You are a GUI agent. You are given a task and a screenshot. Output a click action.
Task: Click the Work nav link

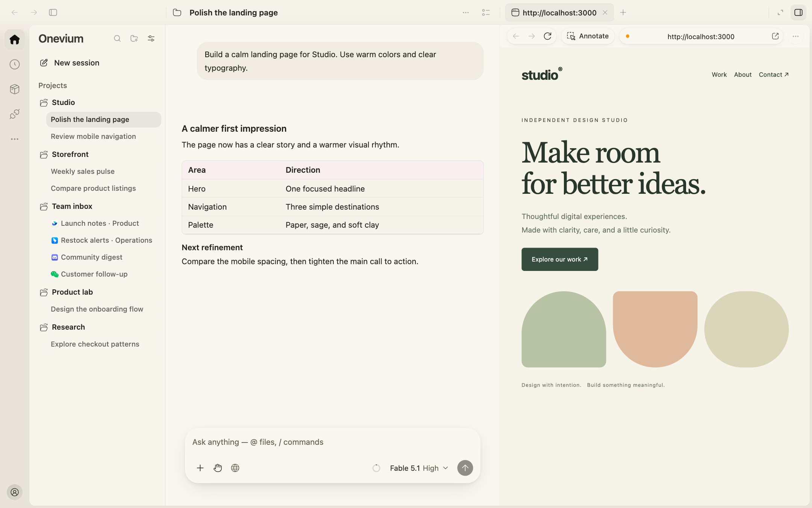719,75
